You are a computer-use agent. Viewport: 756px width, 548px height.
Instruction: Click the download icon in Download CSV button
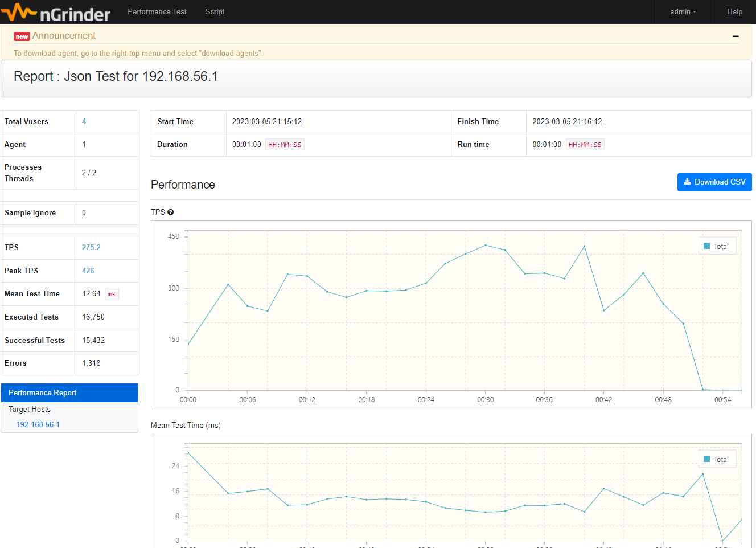click(687, 182)
